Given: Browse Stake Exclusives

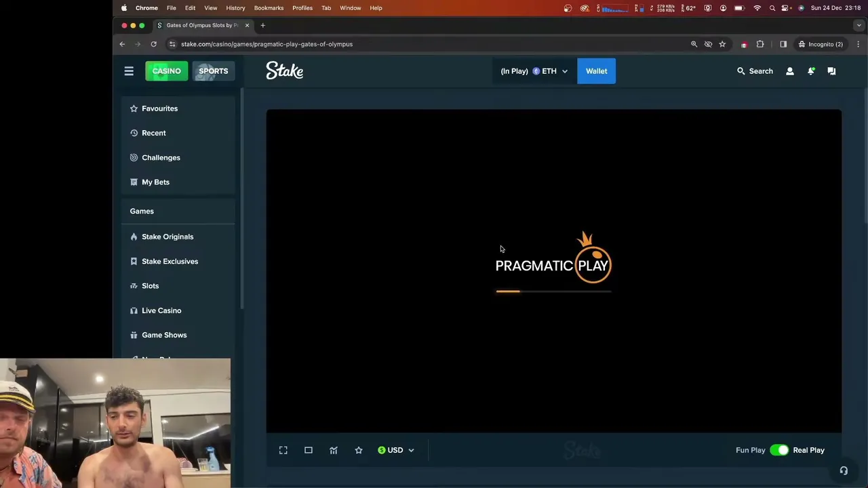Looking at the screenshot, I should tap(178, 261).
